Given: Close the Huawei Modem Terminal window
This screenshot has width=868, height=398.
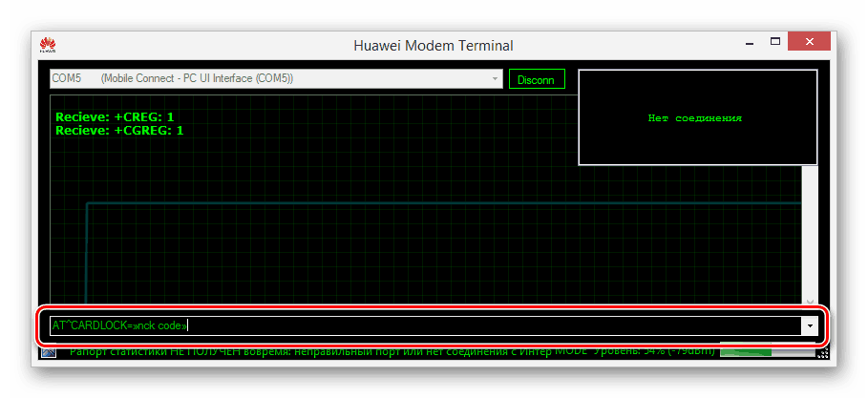Looking at the screenshot, I should tap(810, 42).
